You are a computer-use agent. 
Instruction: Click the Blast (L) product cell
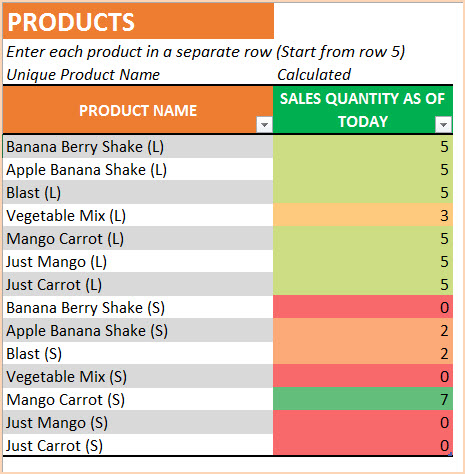pos(138,193)
